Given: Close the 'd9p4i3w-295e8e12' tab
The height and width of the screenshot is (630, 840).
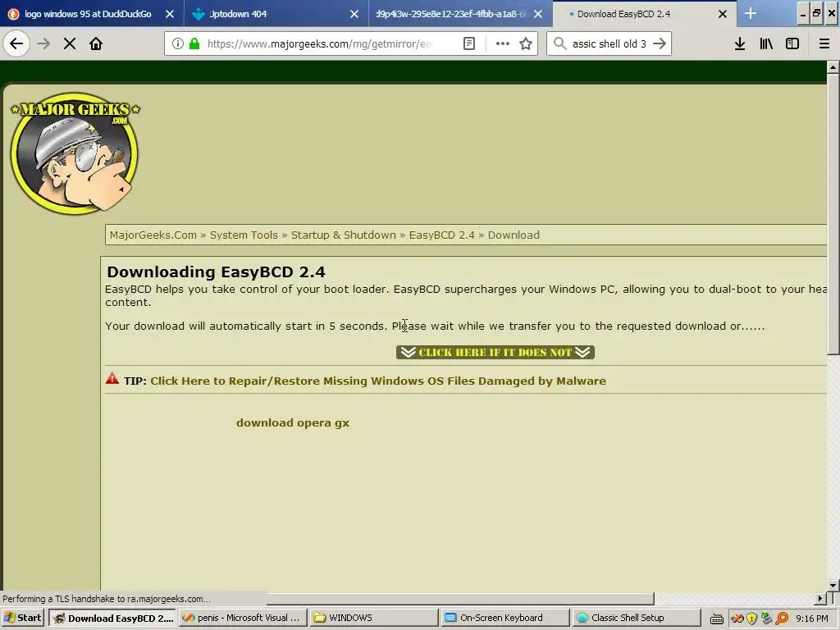Looking at the screenshot, I should tap(538, 14).
